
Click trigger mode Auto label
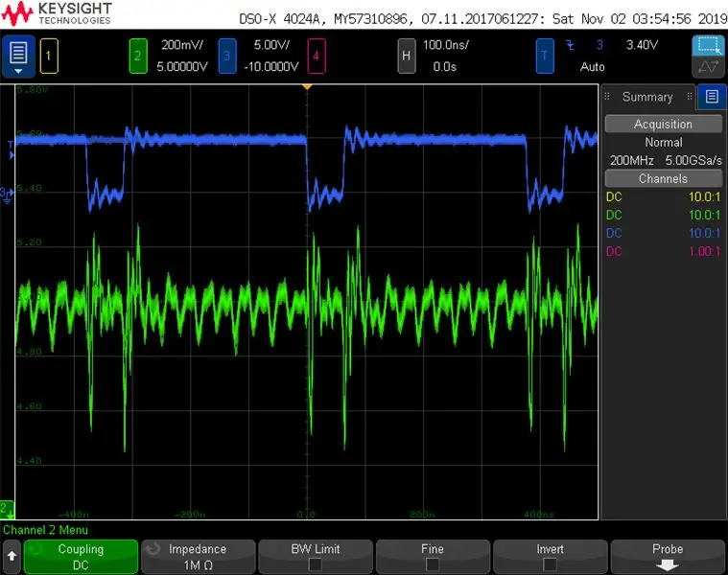(593, 67)
